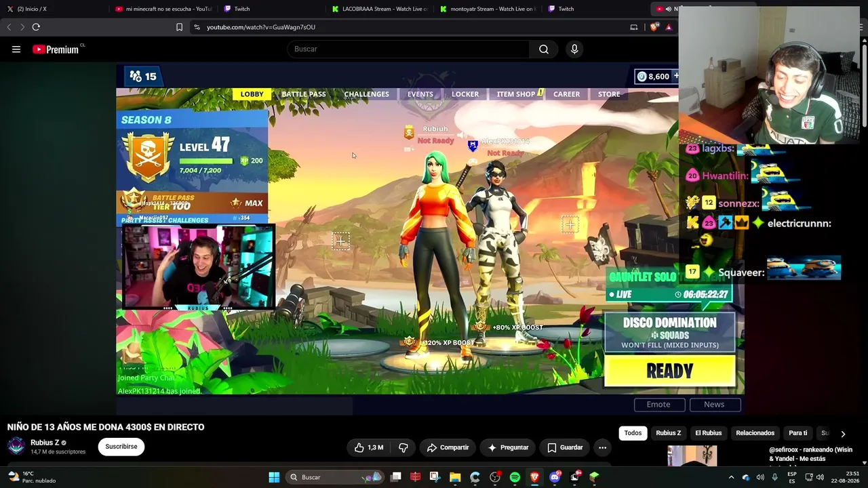
Task: Open Task View in the taskbar
Action: point(396,477)
